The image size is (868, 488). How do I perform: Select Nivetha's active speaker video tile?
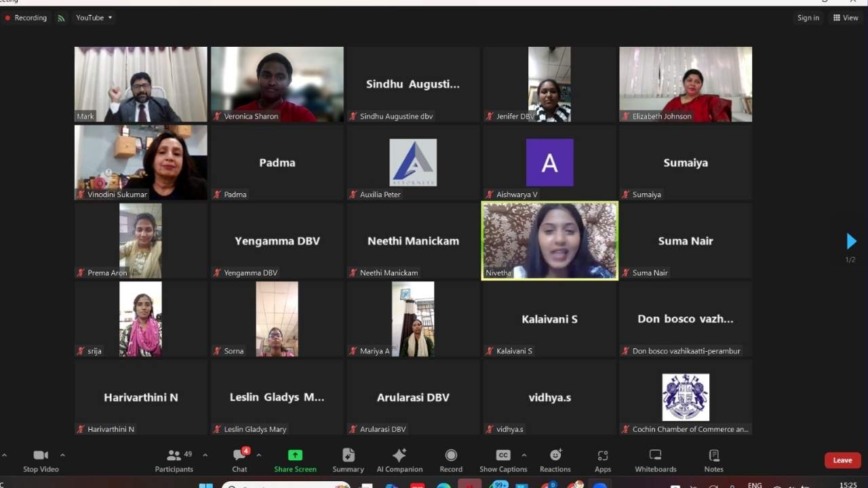(549, 241)
